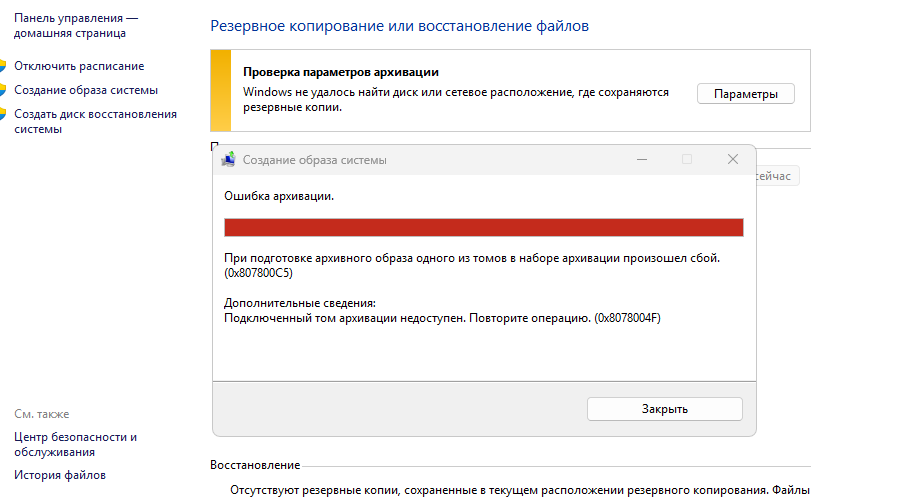This screenshot has height=499, width=922.
Task: Click 'Создать диск восстановления системы' link
Action: click(x=95, y=122)
